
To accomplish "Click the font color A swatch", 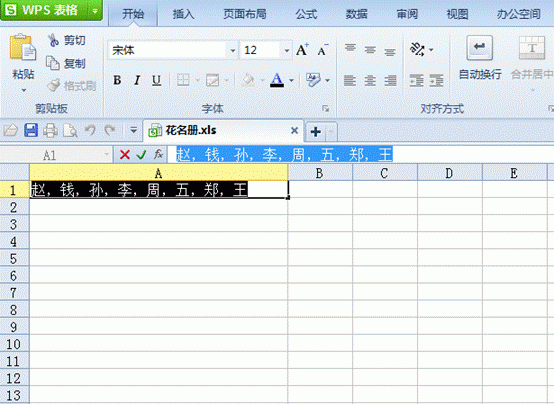I will tap(277, 80).
